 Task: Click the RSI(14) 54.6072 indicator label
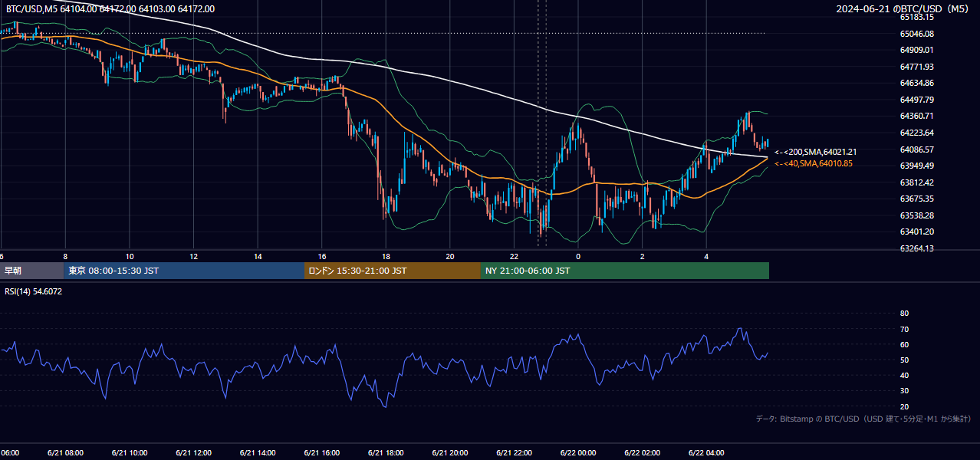click(x=34, y=291)
